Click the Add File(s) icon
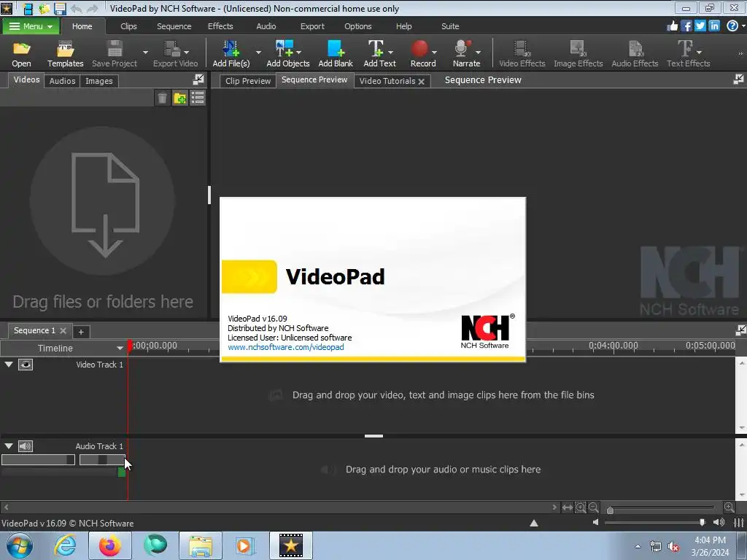 pyautogui.click(x=231, y=49)
